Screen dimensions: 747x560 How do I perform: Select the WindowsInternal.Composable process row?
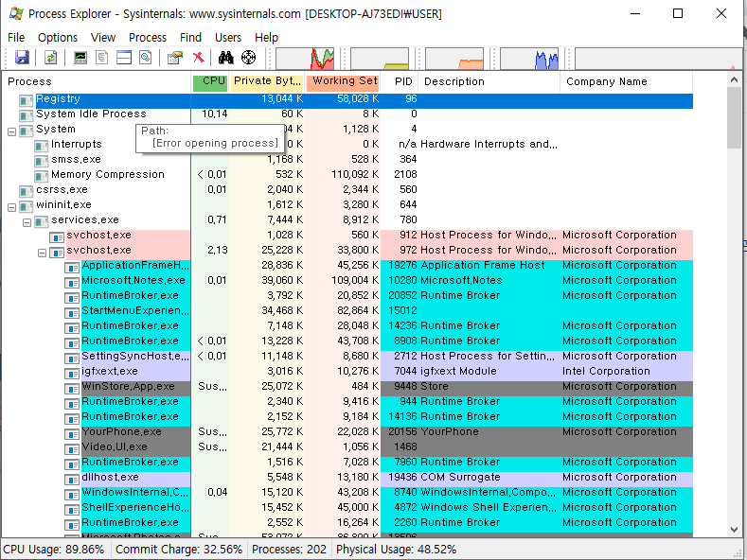347,493
